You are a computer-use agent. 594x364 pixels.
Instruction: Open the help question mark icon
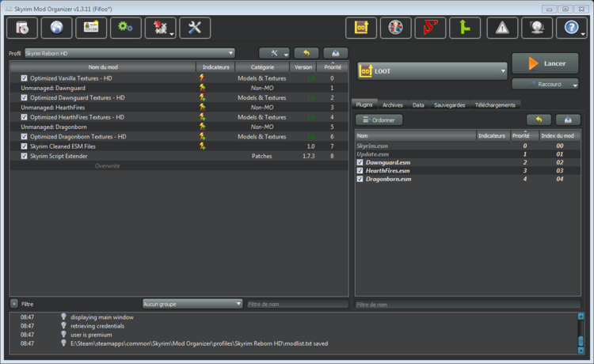tap(571, 28)
